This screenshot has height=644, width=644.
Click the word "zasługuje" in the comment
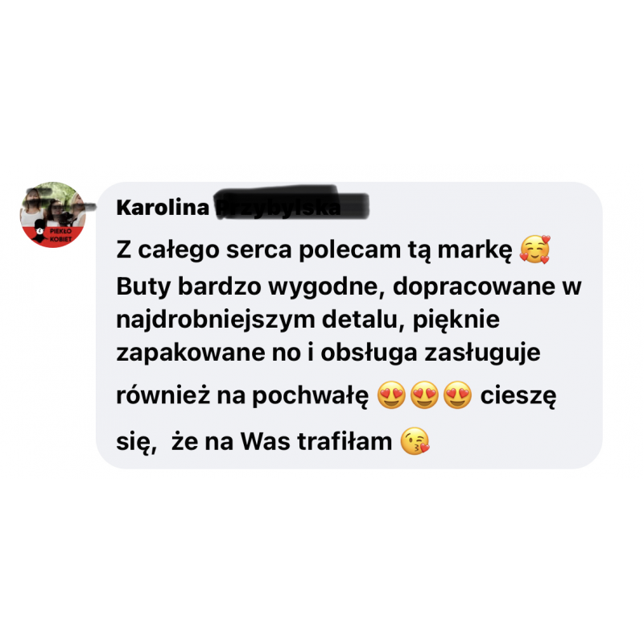pyautogui.click(x=482, y=354)
